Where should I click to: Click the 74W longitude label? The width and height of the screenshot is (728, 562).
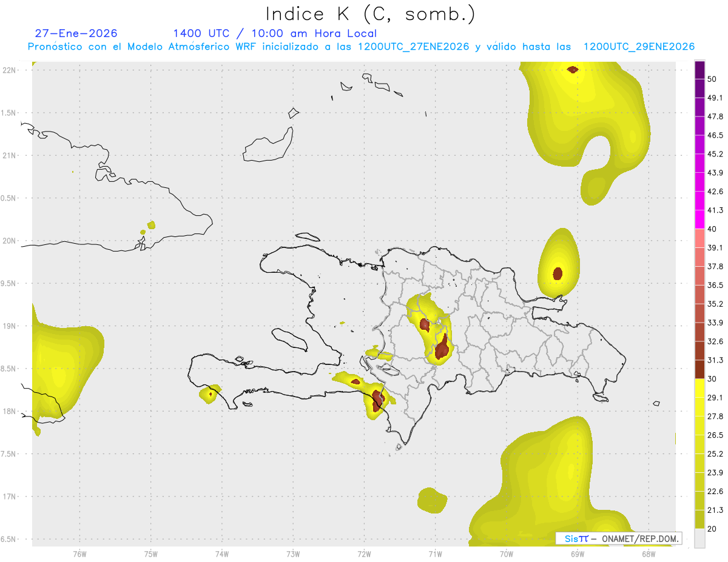[222, 554]
